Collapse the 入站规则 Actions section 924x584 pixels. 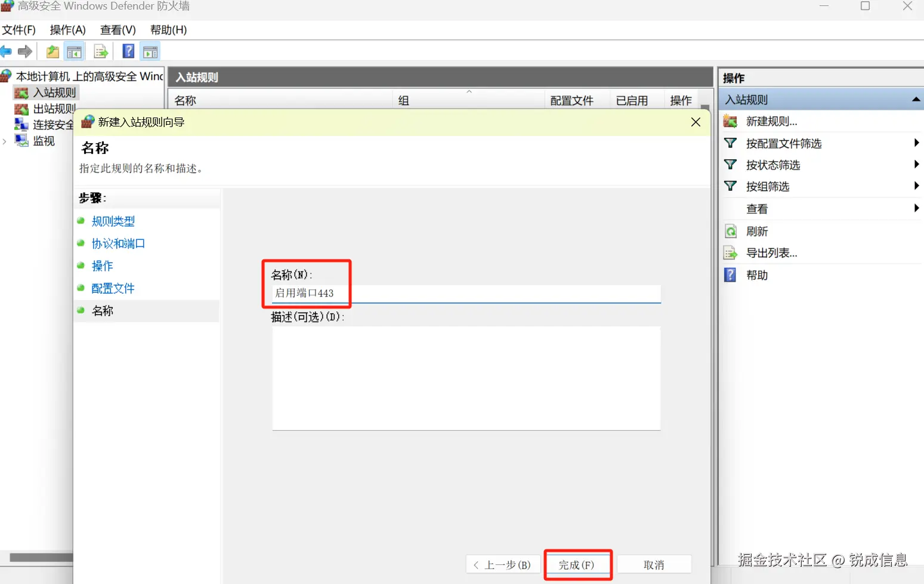point(916,99)
